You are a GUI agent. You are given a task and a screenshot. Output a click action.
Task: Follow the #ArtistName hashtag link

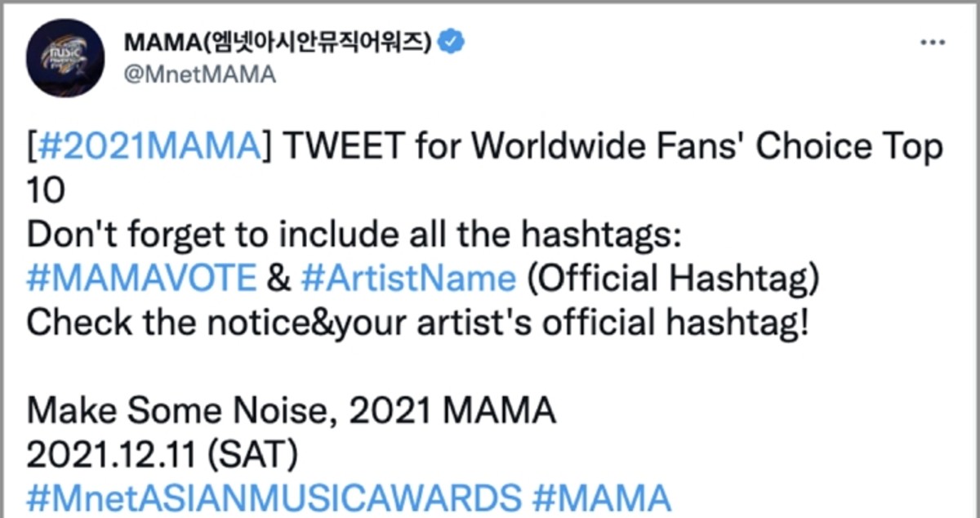[408, 279]
